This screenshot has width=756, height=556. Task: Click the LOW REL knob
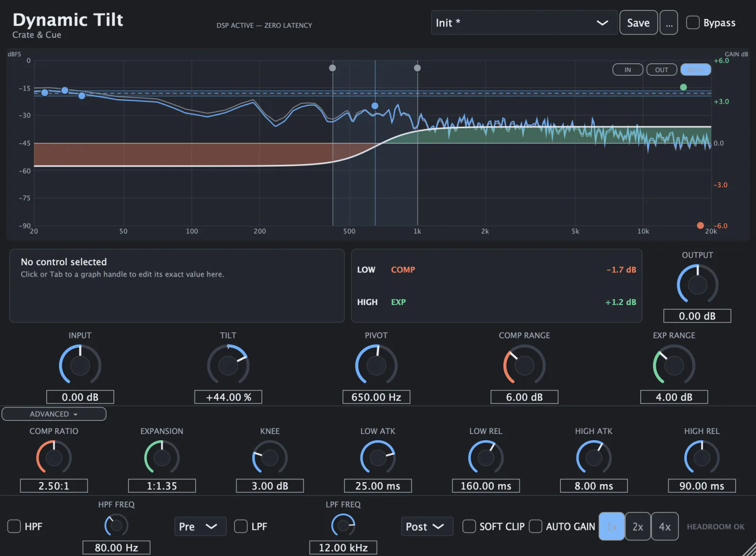[x=486, y=458]
